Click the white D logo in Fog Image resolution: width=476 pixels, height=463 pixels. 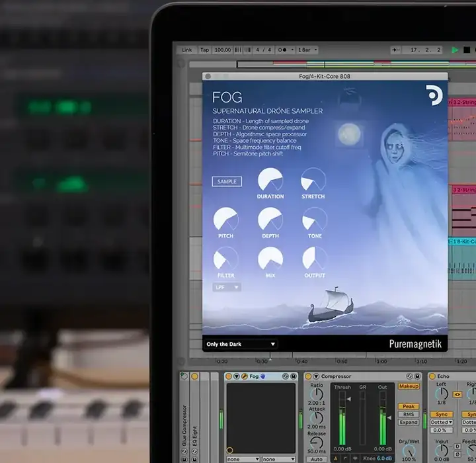point(434,95)
